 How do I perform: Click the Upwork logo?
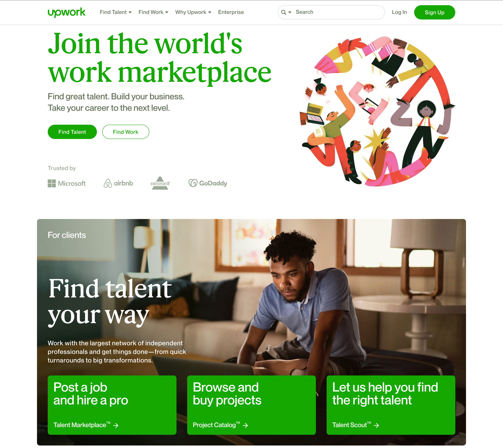point(66,12)
